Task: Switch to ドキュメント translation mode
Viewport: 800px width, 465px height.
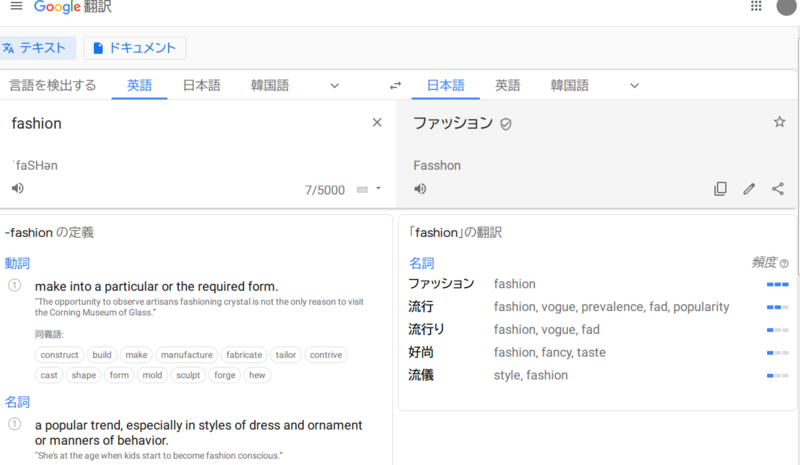Action: (x=135, y=48)
